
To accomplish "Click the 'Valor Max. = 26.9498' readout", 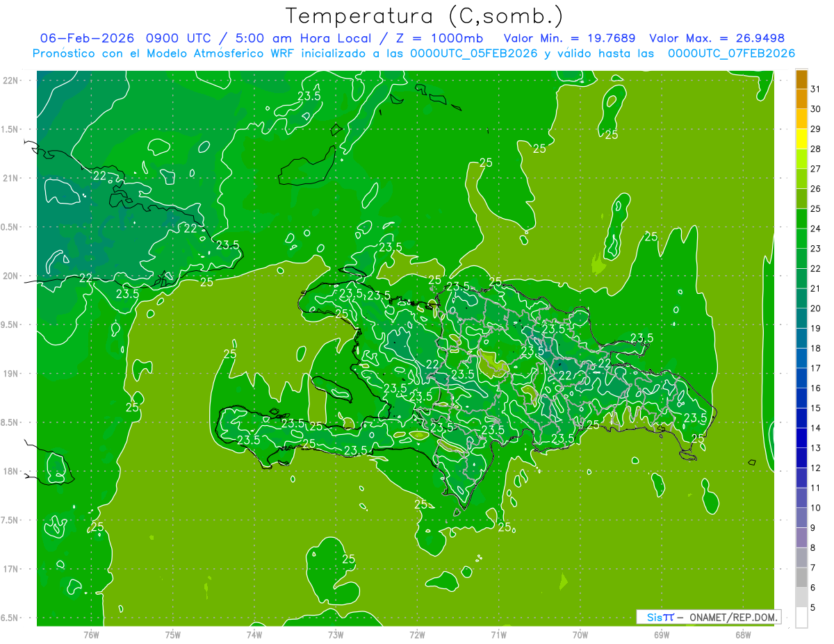I will pos(717,38).
